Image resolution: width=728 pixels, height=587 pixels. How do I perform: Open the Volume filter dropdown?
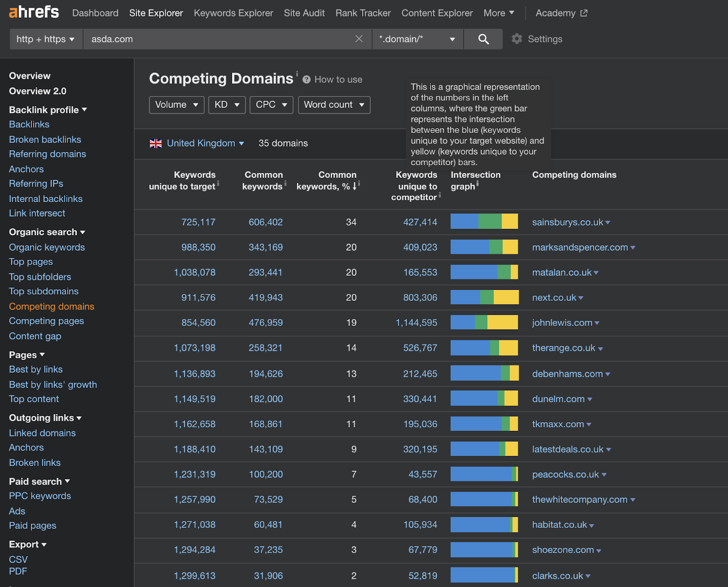(x=177, y=105)
